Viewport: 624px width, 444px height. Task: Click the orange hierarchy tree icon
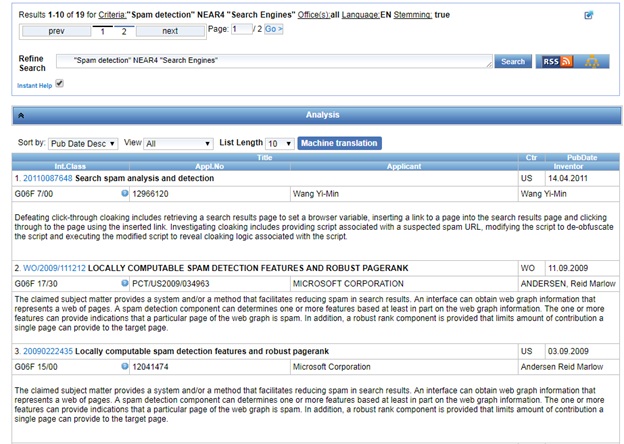coord(592,62)
